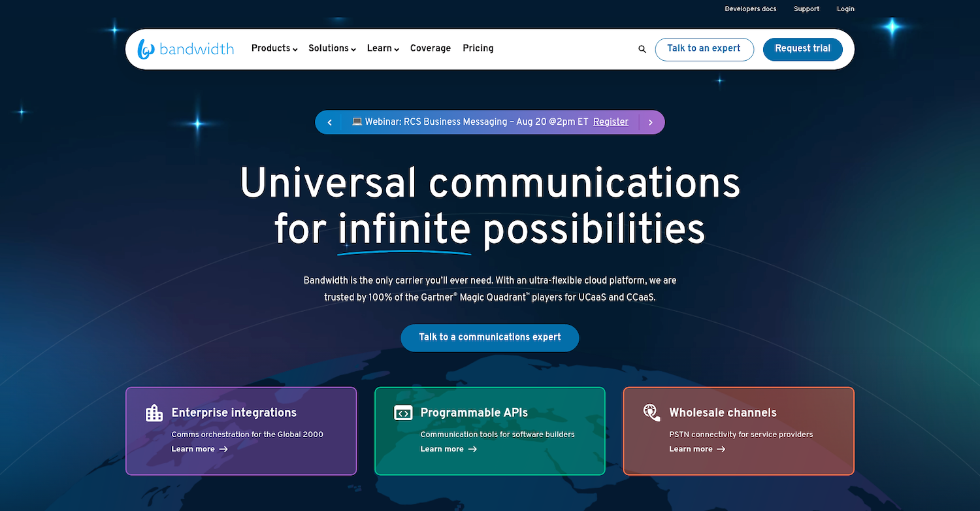Click arrow next to Wholesale Learn more
980x511 pixels.
721,450
